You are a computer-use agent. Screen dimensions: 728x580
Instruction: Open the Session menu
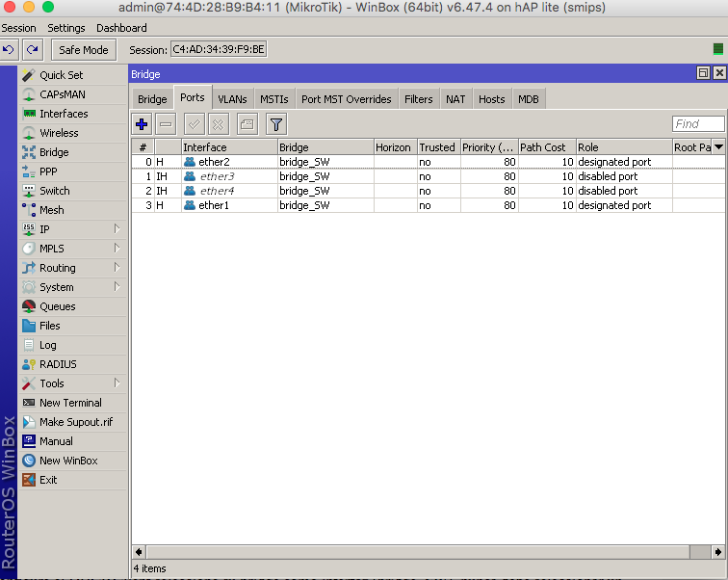(18, 28)
